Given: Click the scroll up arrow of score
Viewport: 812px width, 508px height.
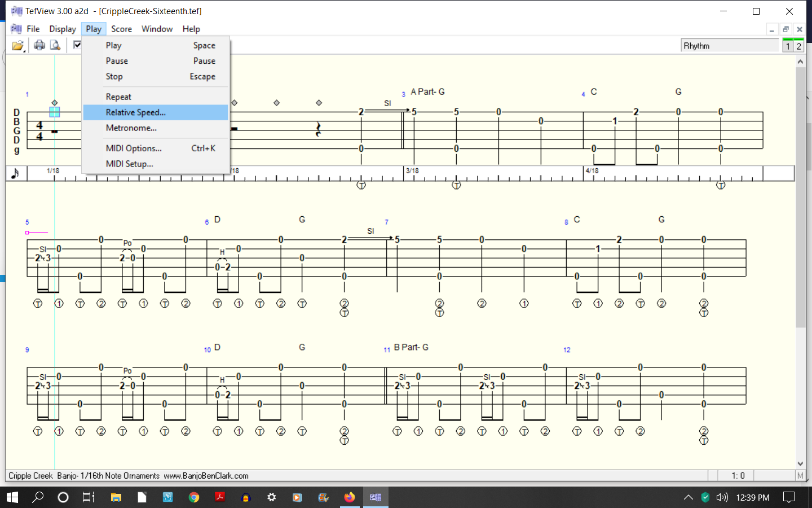Looking at the screenshot, I should pyautogui.click(x=800, y=62).
